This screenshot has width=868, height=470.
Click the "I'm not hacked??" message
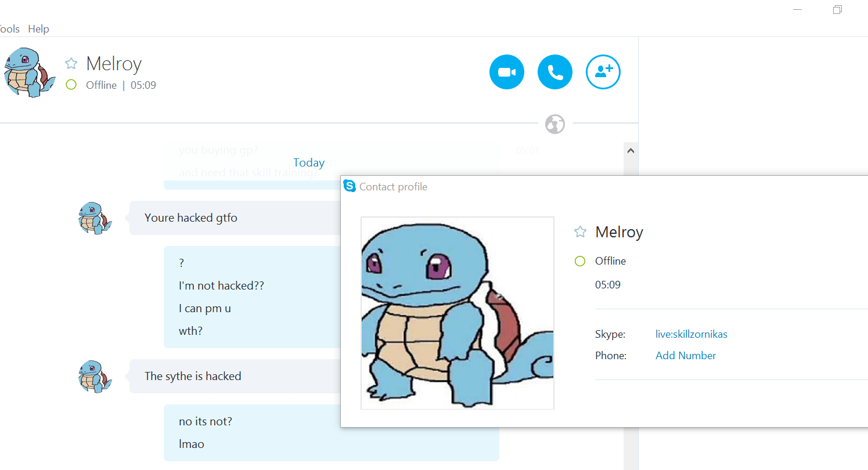[x=221, y=285]
